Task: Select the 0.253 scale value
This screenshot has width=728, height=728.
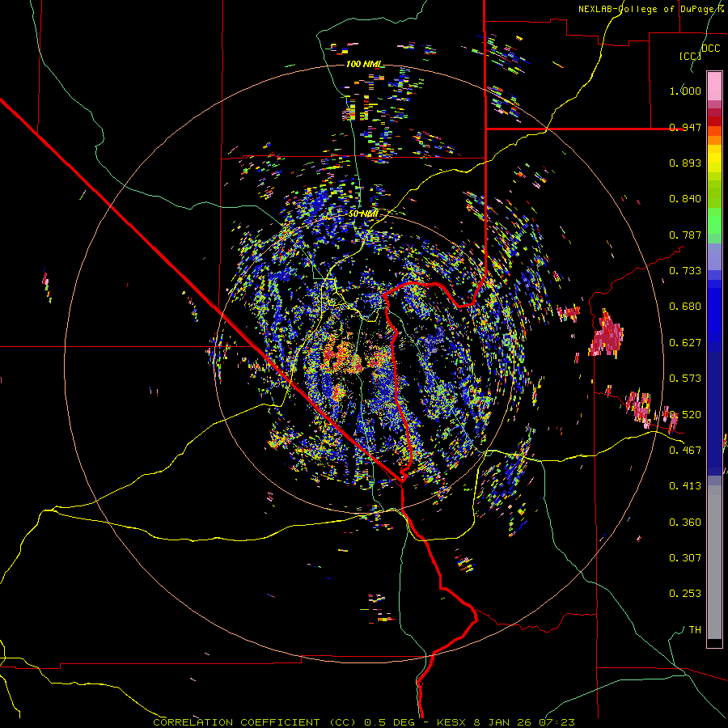Action: tap(685, 594)
